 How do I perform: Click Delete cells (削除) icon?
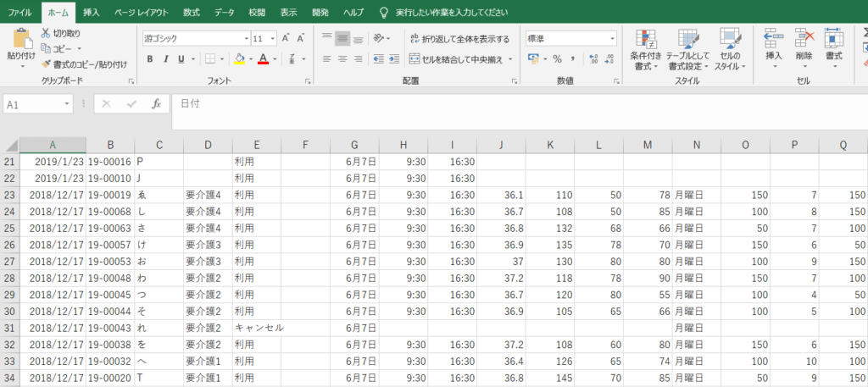(x=804, y=37)
